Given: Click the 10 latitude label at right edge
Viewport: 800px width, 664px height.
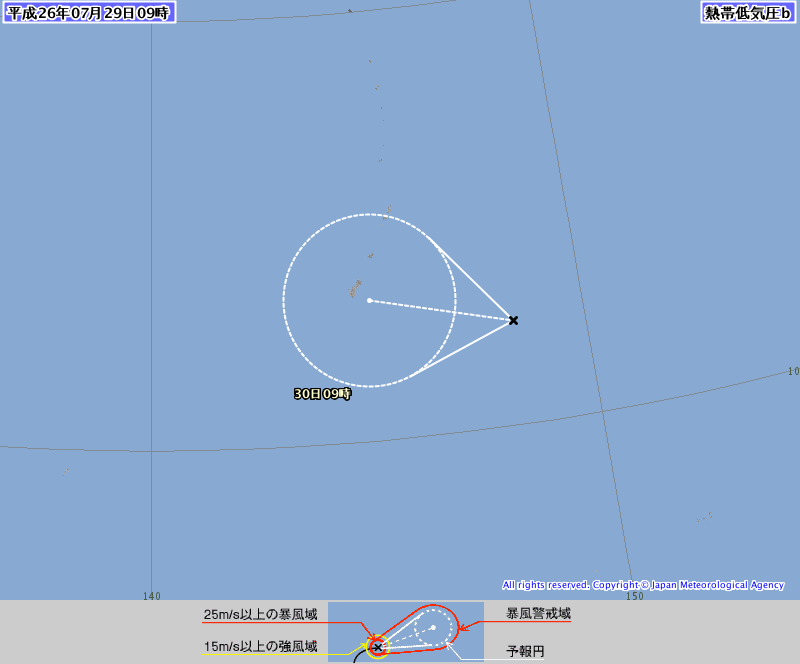Looking at the screenshot, I should [x=793, y=372].
